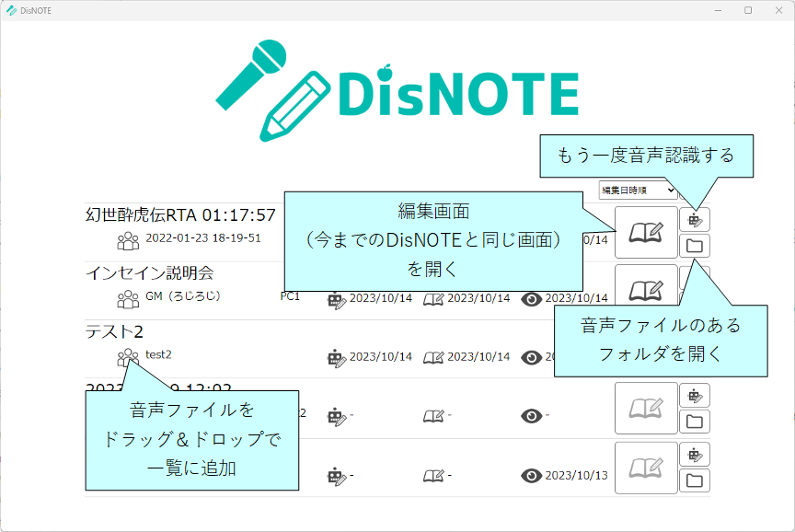Click the eye viewed icon in テスト2 row
This screenshot has height=532, width=795.
531,357
